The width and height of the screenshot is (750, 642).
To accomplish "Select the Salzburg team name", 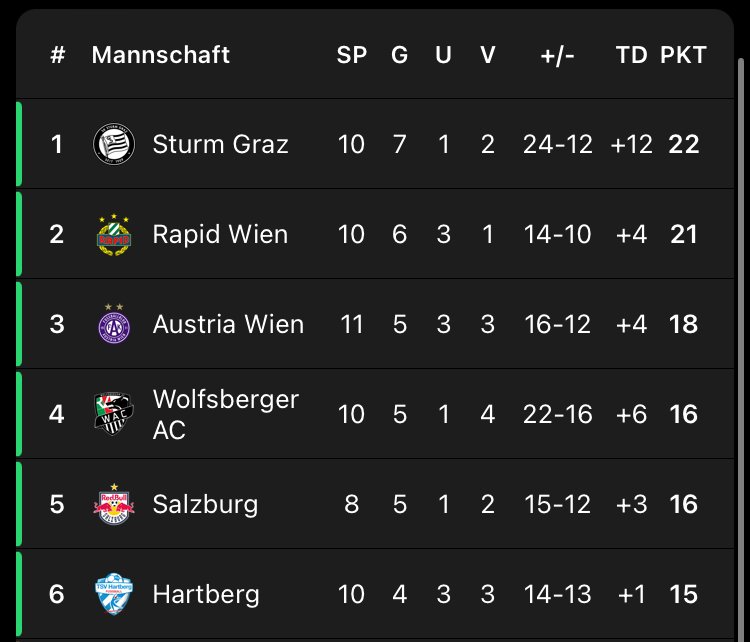I will pyautogui.click(x=205, y=504).
